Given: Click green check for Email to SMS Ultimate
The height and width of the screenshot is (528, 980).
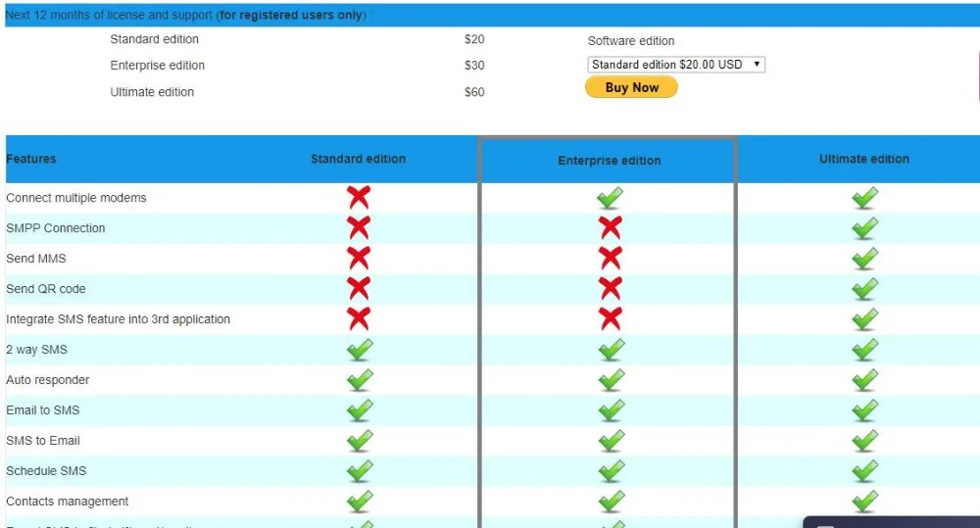Looking at the screenshot, I should 865,409.
